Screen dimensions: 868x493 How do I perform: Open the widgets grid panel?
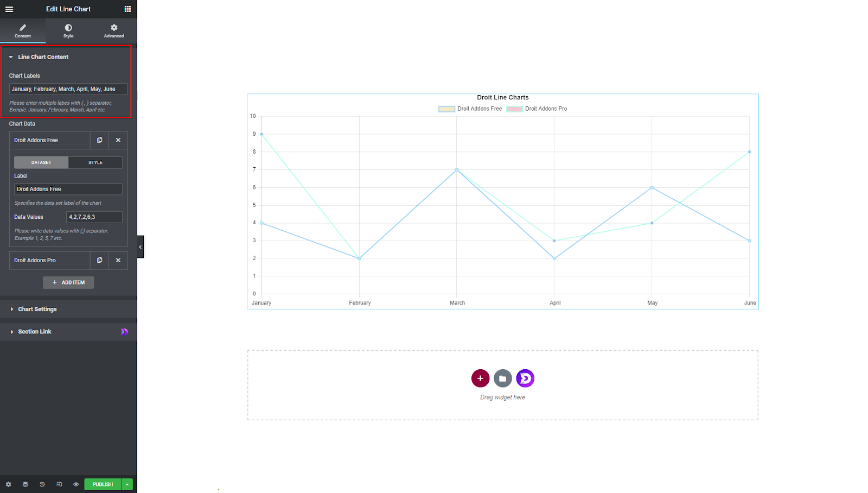tap(127, 9)
